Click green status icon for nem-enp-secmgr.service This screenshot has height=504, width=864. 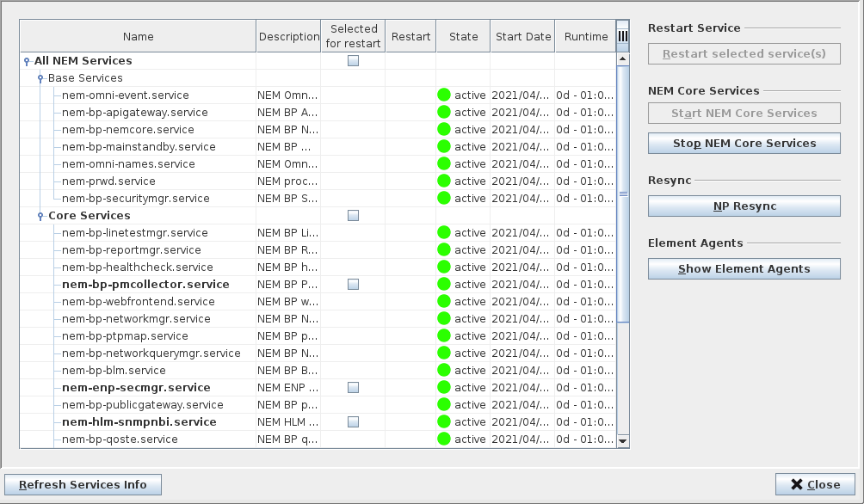tap(444, 388)
